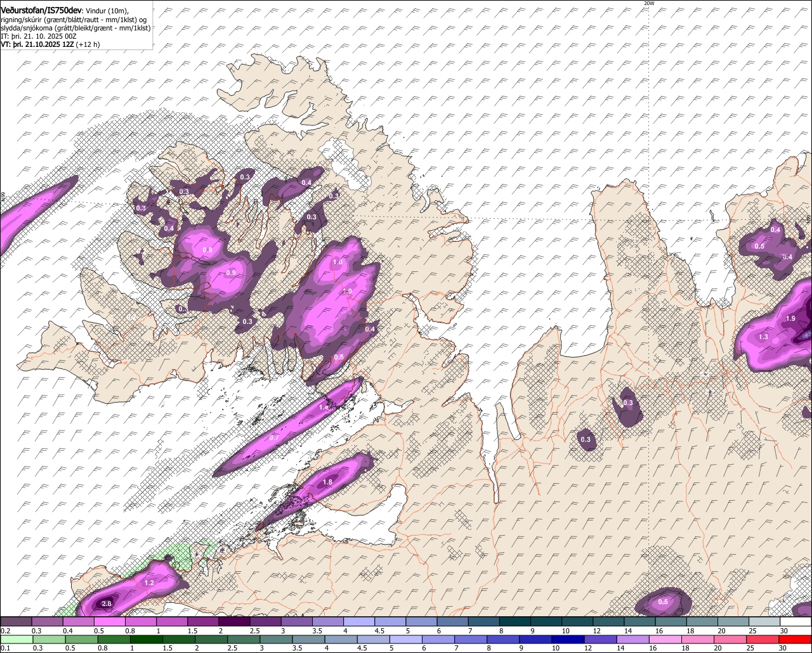Click the 0.7 precipitation value on the map
This screenshot has height=653, width=812.
pyautogui.click(x=274, y=437)
